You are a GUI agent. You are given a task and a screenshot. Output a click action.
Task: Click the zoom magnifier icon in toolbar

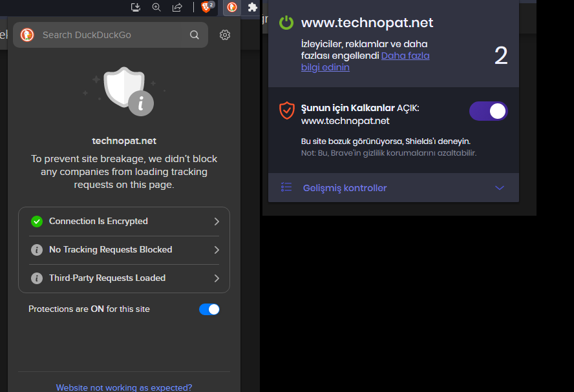(x=156, y=7)
